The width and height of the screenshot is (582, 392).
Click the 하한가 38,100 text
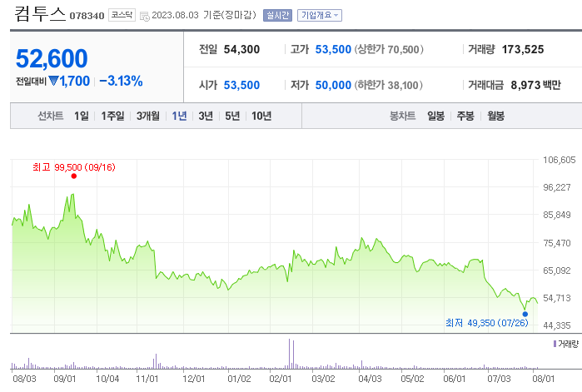tap(389, 85)
